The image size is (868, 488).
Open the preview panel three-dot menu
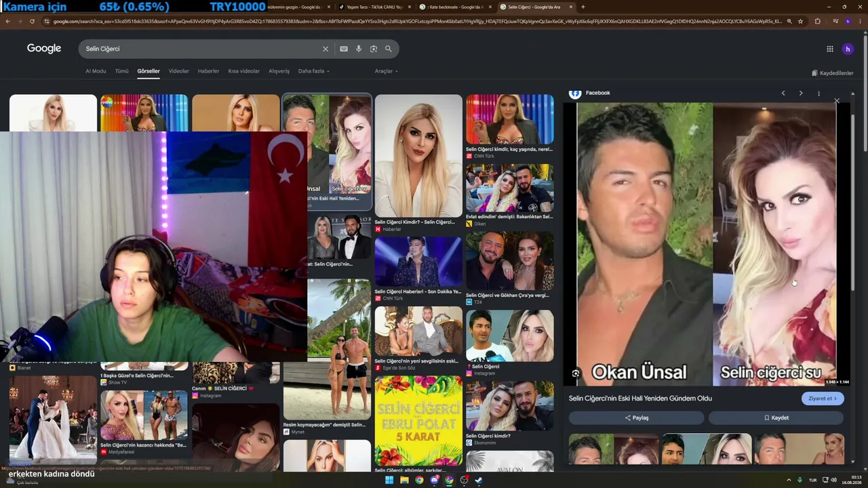point(818,93)
